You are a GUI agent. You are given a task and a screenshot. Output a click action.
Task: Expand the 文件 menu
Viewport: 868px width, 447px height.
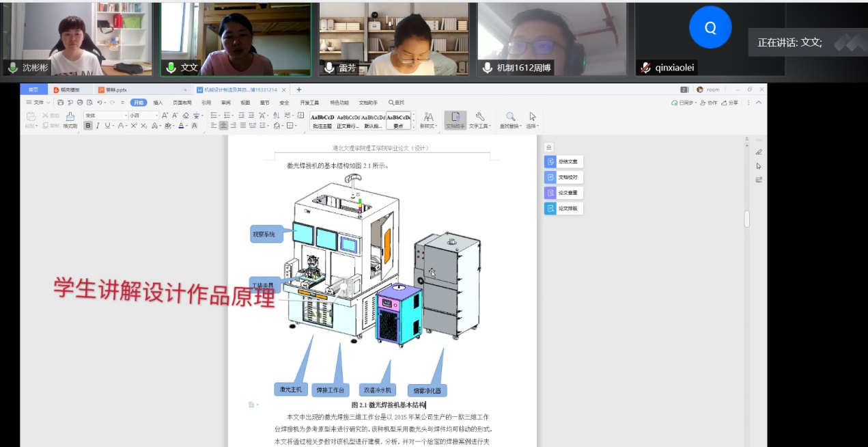[38, 103]
